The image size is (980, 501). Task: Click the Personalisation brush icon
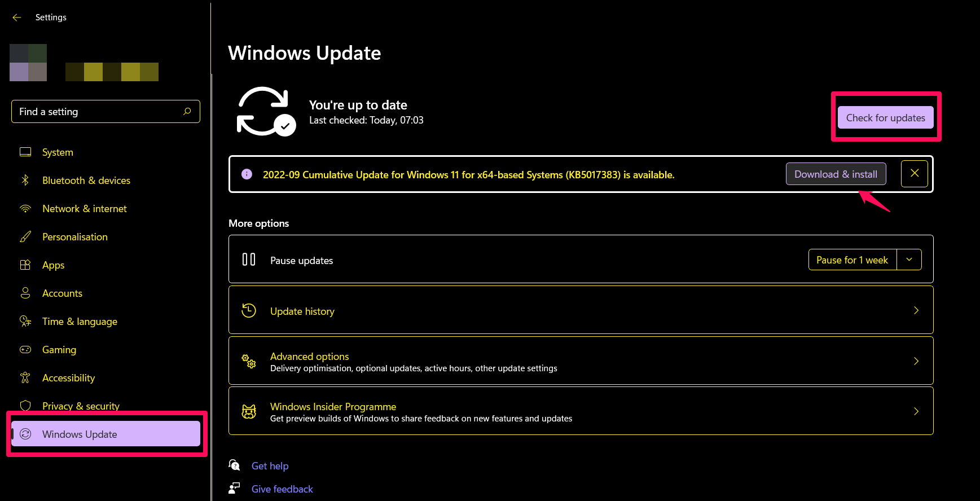click(x=25, y=236)
